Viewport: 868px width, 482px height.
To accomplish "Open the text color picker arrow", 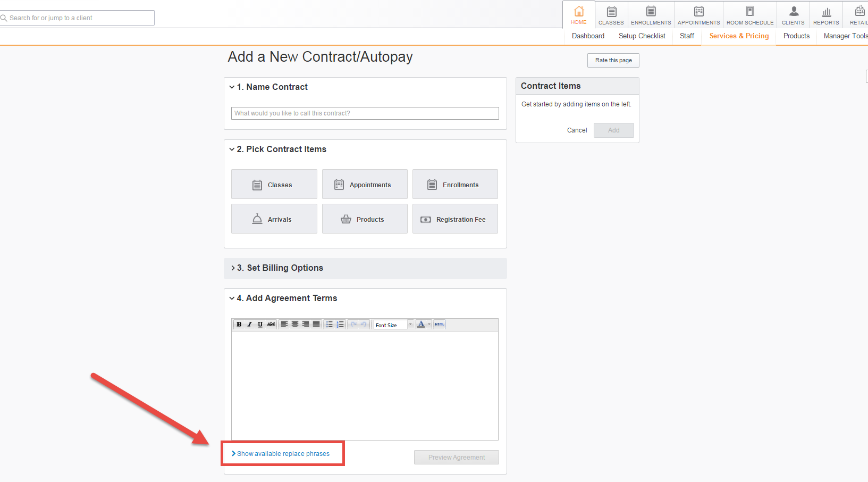I will coord(429,325).
